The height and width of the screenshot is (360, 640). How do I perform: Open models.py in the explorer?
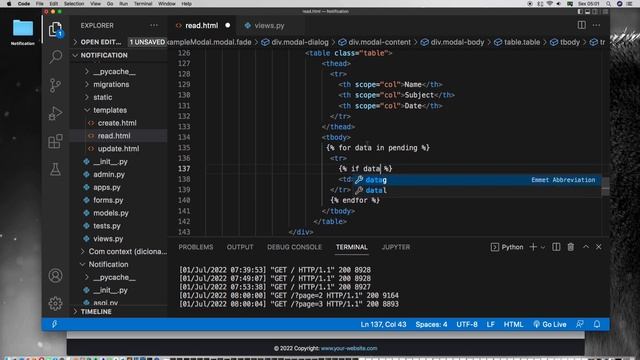click(x=111, y=213)
